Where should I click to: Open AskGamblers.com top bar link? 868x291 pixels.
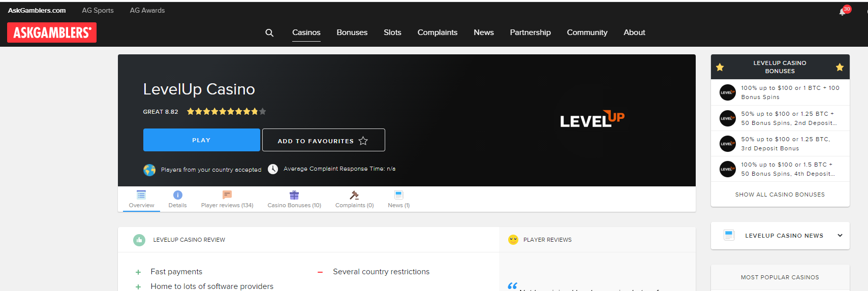[x=37, y=10]
